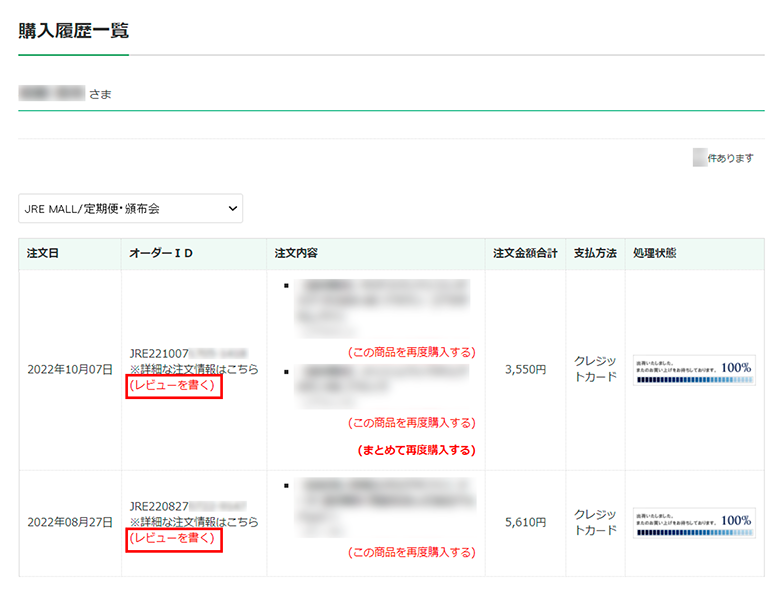Repurchase the first item in the October order
Screen dimensions: 782x591
click(411, 352)
